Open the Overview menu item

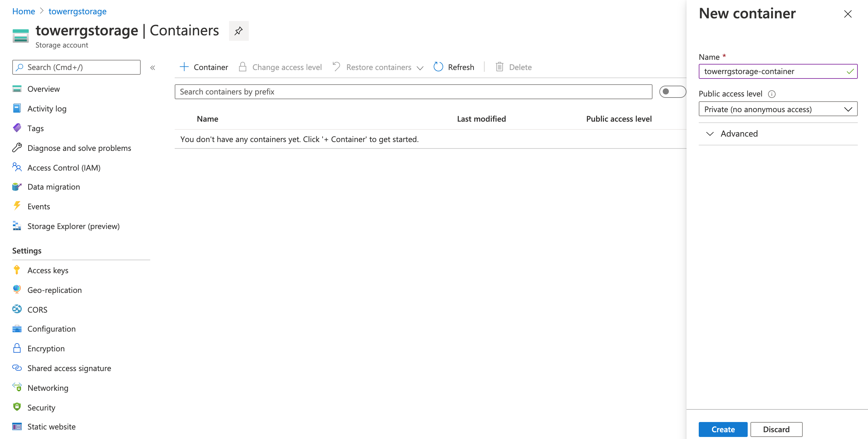tap(44, 89)
